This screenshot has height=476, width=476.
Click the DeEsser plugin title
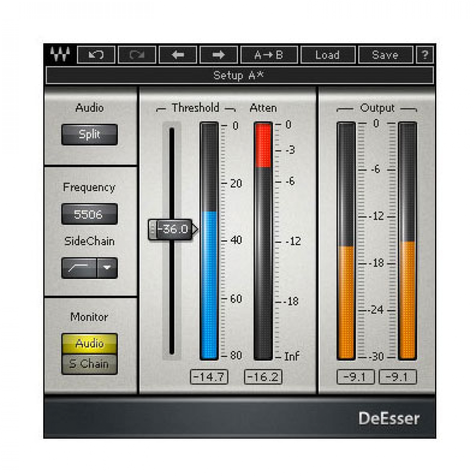click(x=389, y=418)
